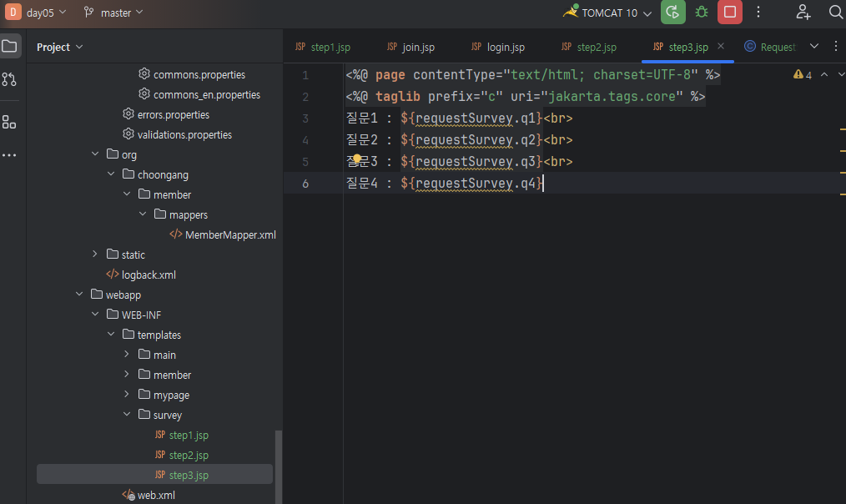The image size is (846, 504).
Task: Jump to previous highlighted error arrow
Action: pos(824,74)
